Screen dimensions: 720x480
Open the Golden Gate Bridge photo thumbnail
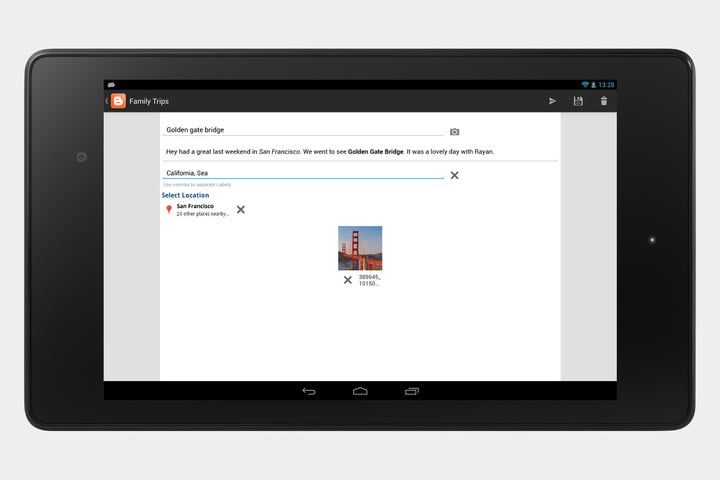(x=360, y=248)
